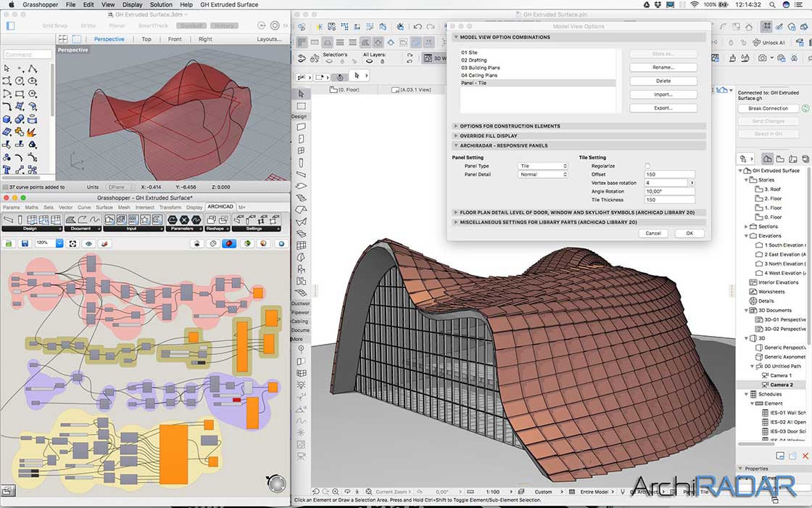Image resolution: width=812 pixels, height=508 pixels.
Task: Open the Panel Detail dropdown set to Normal
Action: pyautogui.click(x=543, y=175)
